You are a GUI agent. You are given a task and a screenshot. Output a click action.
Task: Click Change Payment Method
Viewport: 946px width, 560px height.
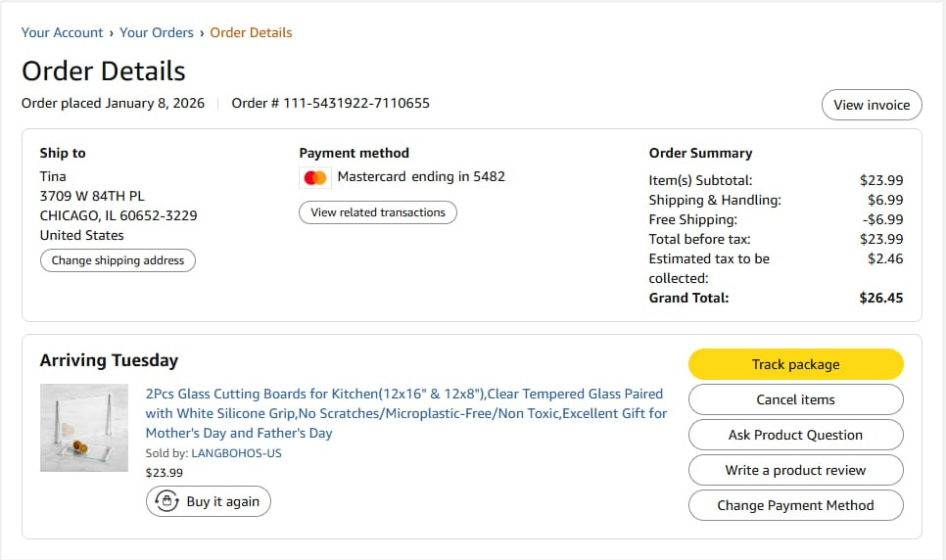click(x=795, y=505)
